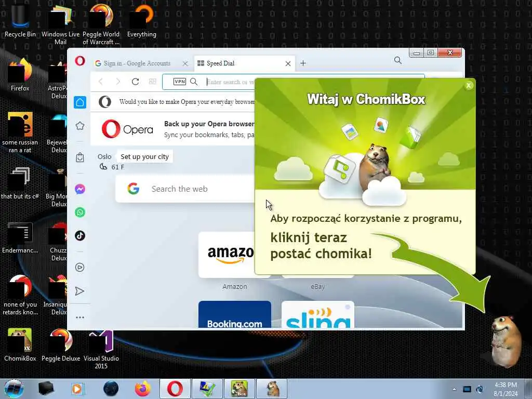This screenshot has width=532, height=399.
Task: Close the Google Accounts tab
Action: [x=185, y=63]
